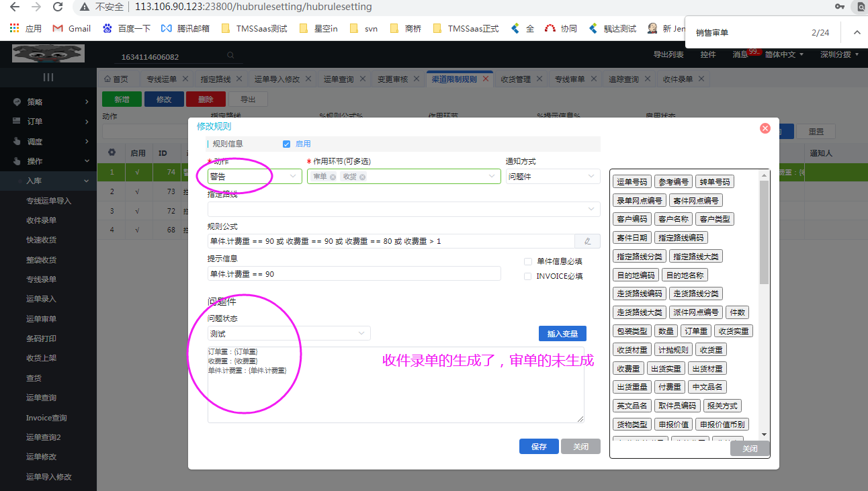Click the search magnifier icon in the header
This screenshot has height=491, width=868.
[230, 56]
